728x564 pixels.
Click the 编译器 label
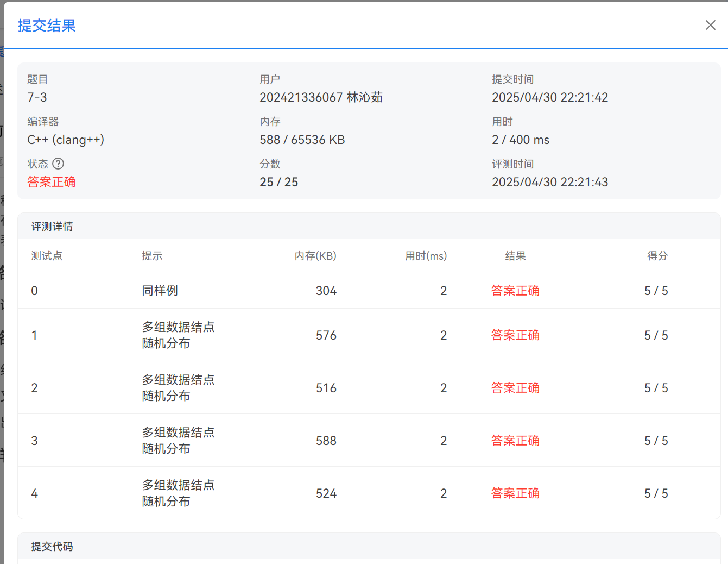click(43, 121)
